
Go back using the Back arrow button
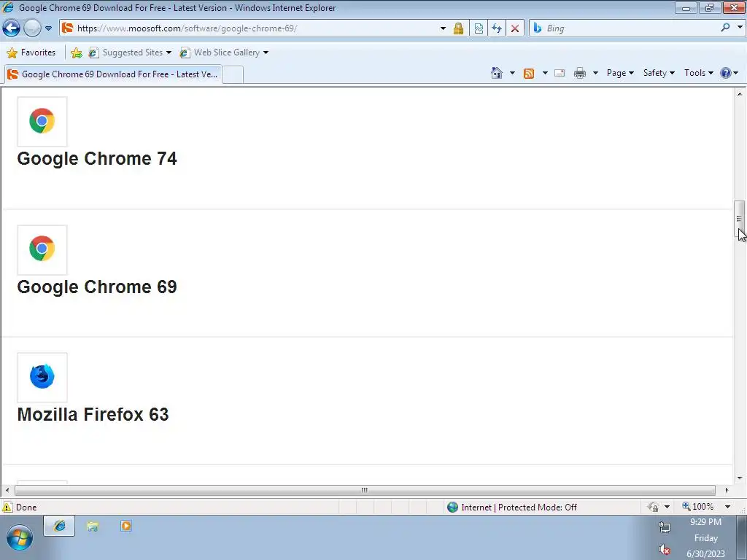[x=12, y=28]
